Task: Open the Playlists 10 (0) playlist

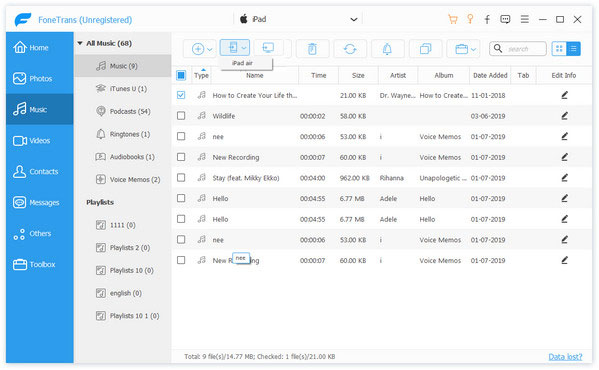Action: click(123, 270)
